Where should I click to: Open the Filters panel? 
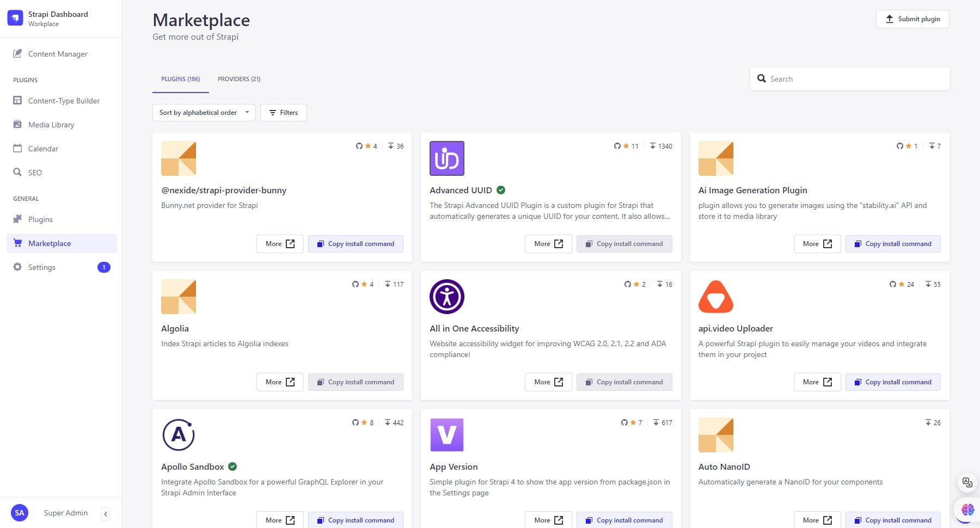[284, 113]
